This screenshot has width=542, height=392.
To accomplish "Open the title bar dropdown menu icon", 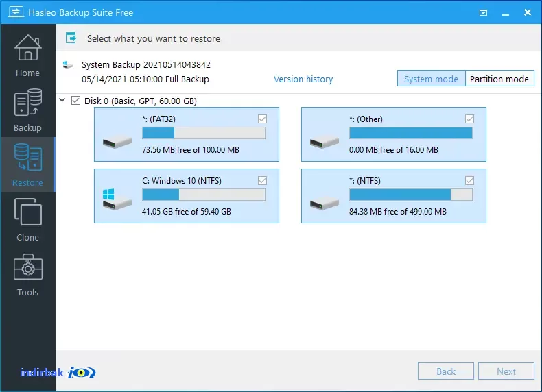I will point(483,13).
